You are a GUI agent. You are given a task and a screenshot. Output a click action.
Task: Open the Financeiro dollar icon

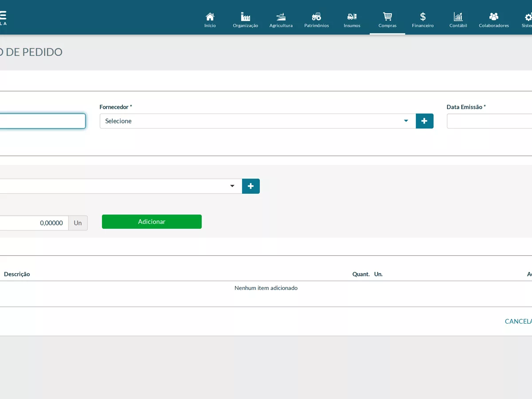click(423, 17)
